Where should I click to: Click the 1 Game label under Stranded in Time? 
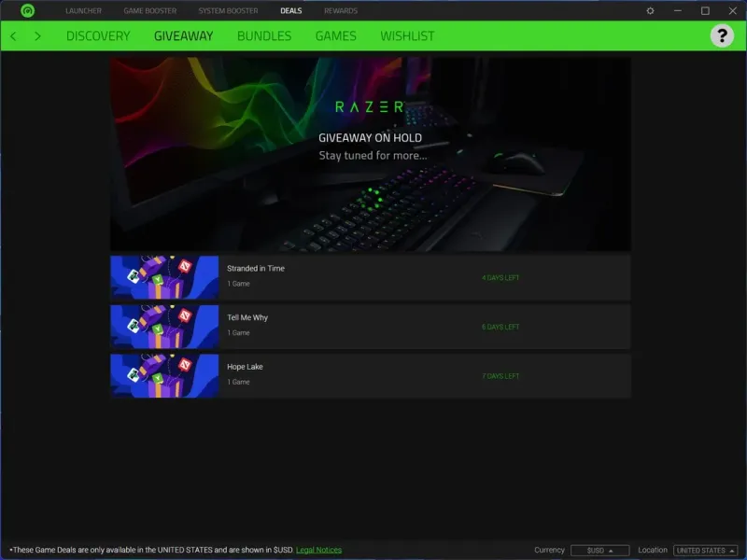[238, 284]
